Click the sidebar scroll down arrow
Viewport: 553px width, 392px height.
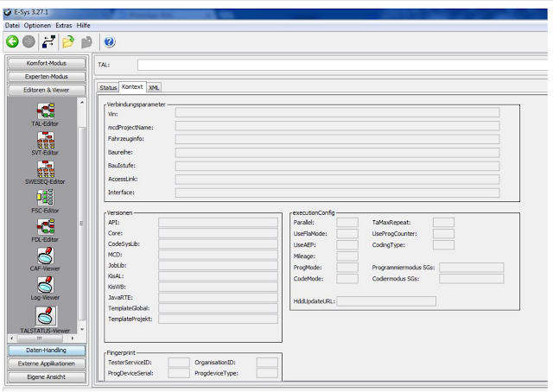pyautogui.click(x=82, y=330)
